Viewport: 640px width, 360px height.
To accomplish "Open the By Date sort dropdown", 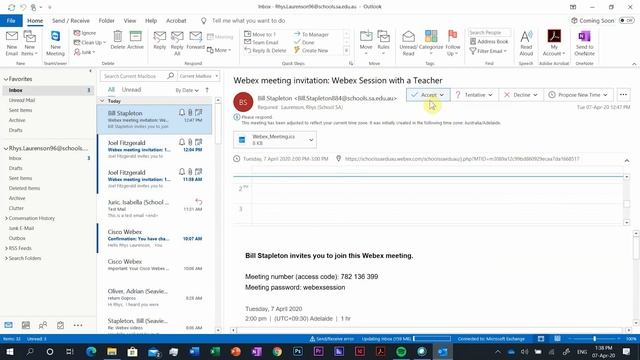I will (187, 90).
